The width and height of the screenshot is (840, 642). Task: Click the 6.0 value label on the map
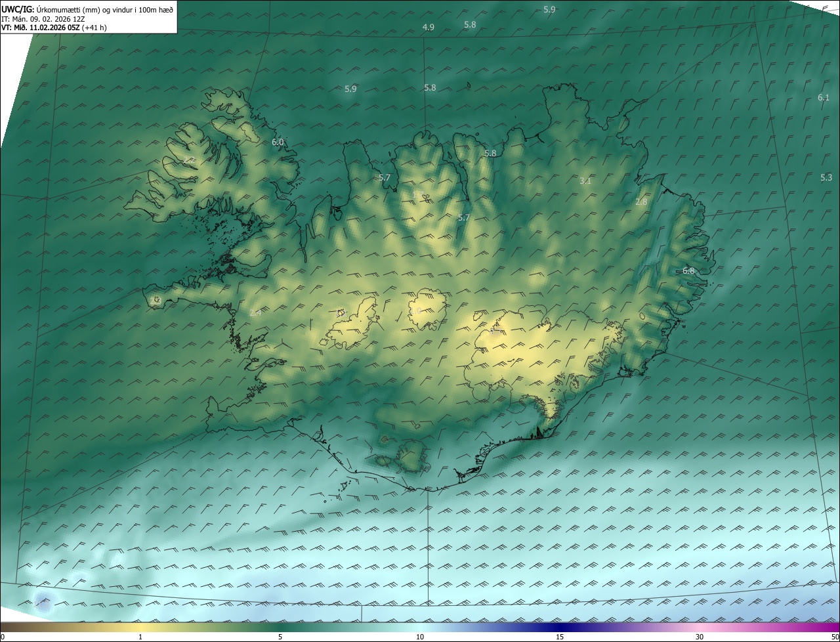(278, 142)
